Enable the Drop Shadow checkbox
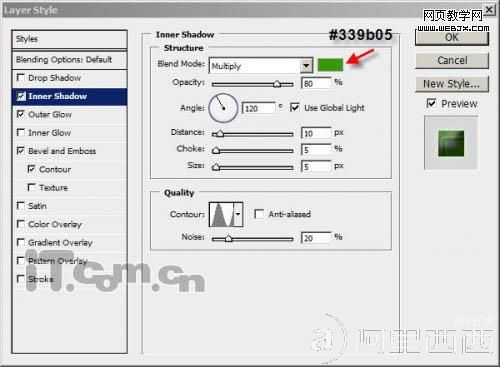The width and height of the screenshot is (500, 367). pyautogui.click(x=21, y=78)
